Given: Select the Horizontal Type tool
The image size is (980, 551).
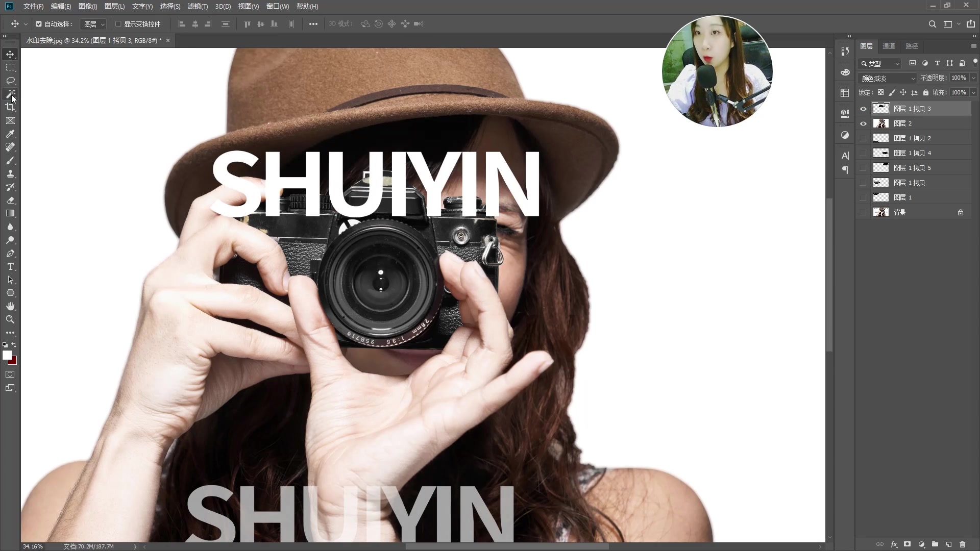Looking at the screenshot, I should 10,267.
